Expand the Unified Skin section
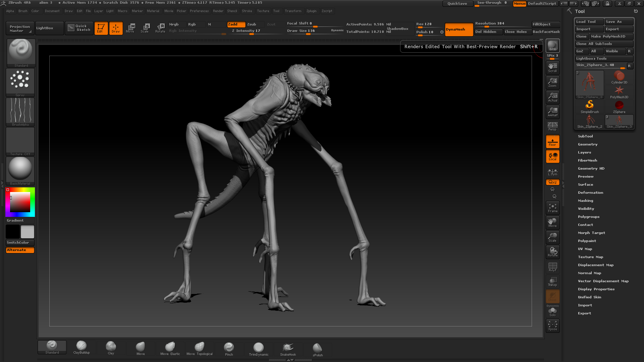 [589, 297]
